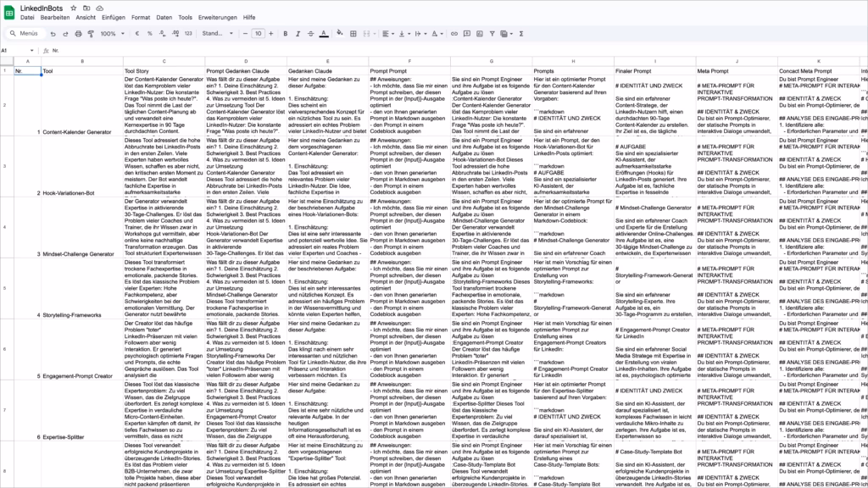Open functions sigma icon
The width and height of the screenshot is (868, 488).
coord(521,34)
